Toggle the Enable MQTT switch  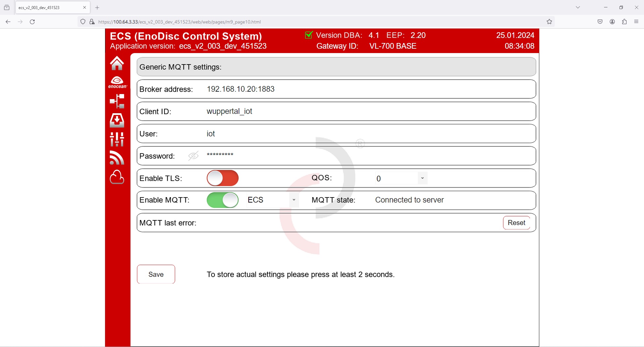pos(222,200)
